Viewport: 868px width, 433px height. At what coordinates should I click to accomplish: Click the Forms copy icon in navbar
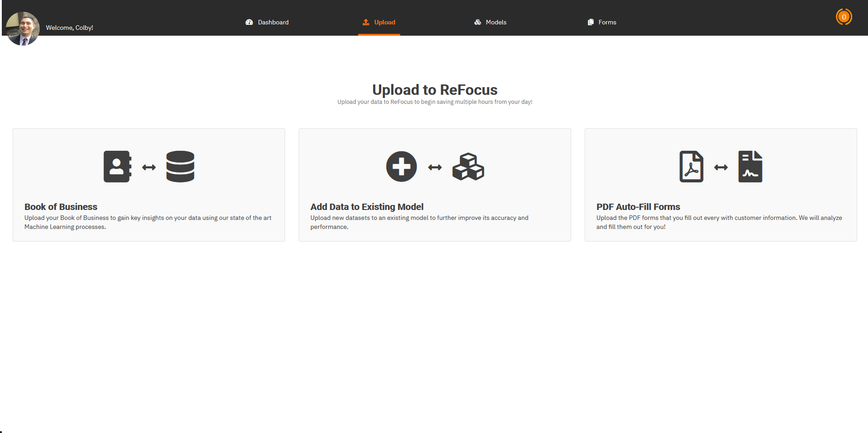[x=591, y=22]
